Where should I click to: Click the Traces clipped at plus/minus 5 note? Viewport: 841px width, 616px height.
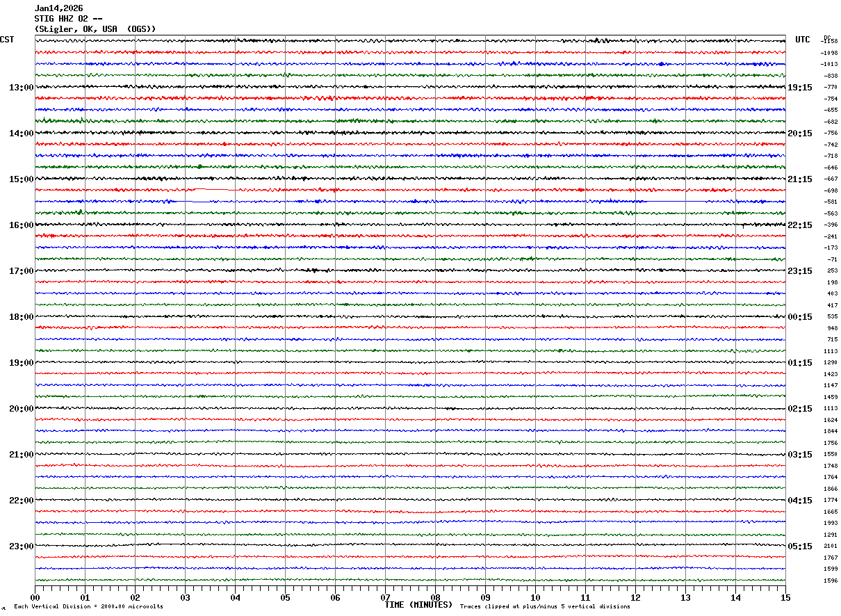click(x=545, y=606)
